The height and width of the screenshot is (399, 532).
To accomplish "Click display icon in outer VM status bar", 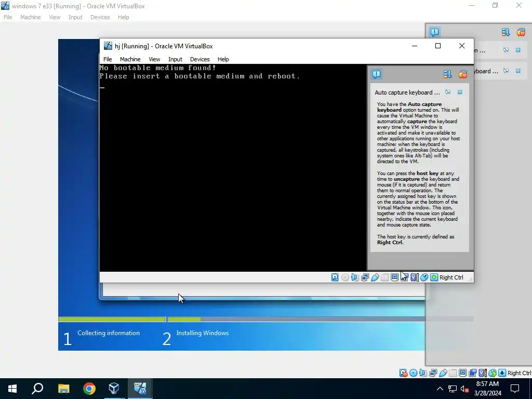I will point(462,373).
